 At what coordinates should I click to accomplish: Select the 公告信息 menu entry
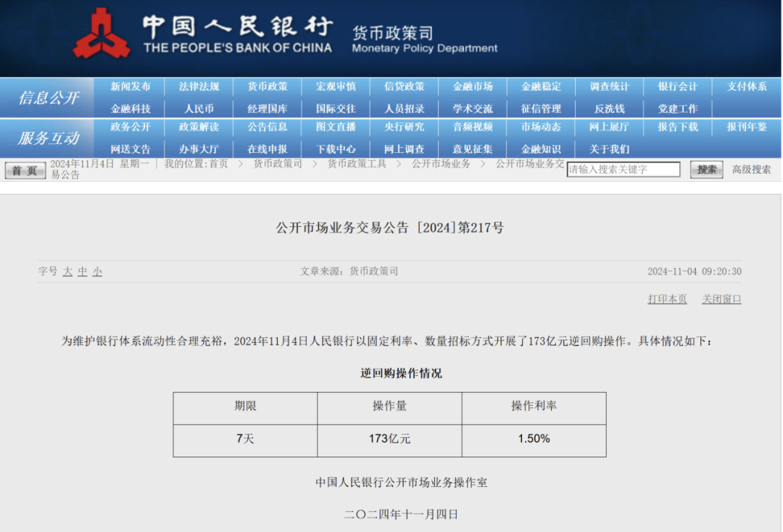pyautogui.click(x=268, y=127)
